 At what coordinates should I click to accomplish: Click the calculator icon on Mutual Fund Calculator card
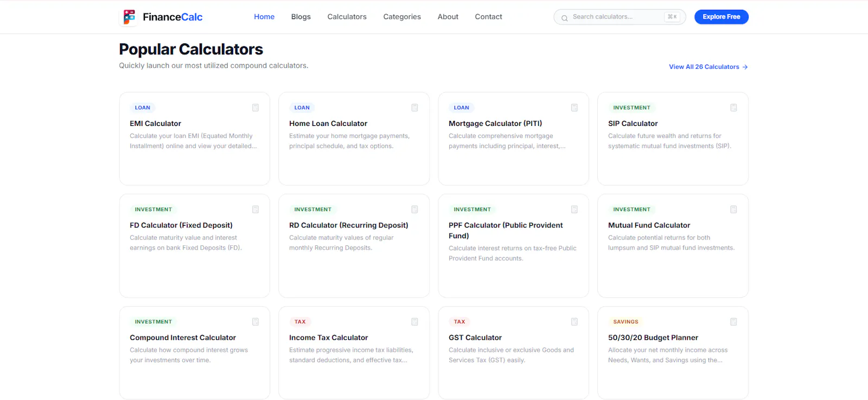[733, 209]
